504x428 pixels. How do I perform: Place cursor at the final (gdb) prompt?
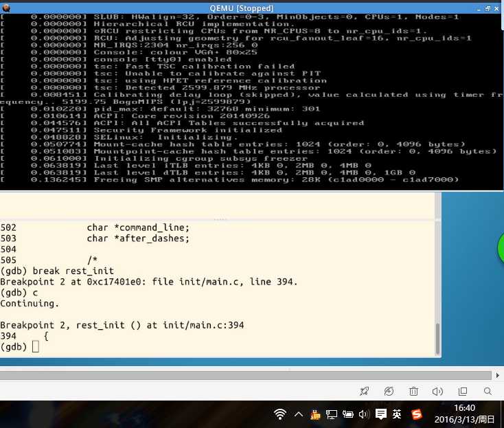(35, 347)
